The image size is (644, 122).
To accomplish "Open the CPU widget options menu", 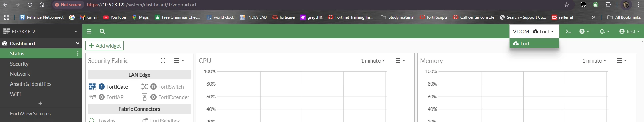I will (400, 60).
